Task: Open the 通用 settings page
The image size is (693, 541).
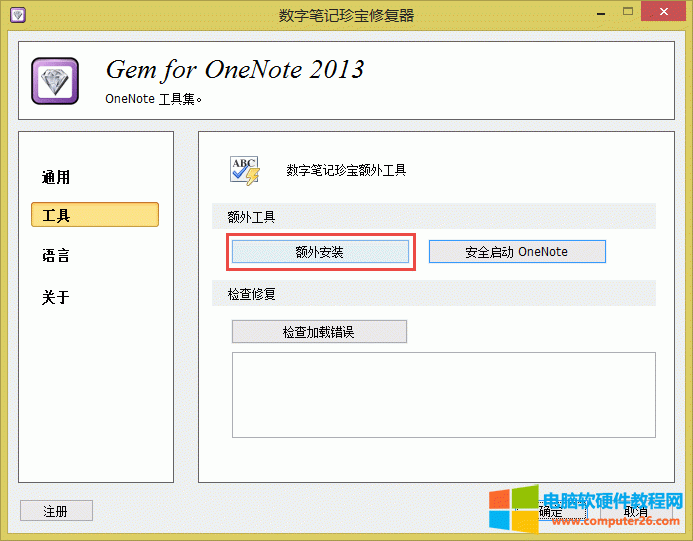Action: click(56, 177)
